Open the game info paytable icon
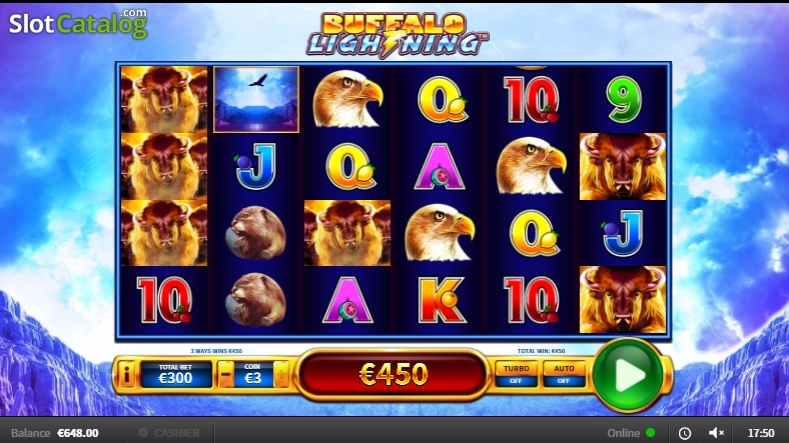Image resolution: width=789 pixels, height=443 pixels. [127, 375]
